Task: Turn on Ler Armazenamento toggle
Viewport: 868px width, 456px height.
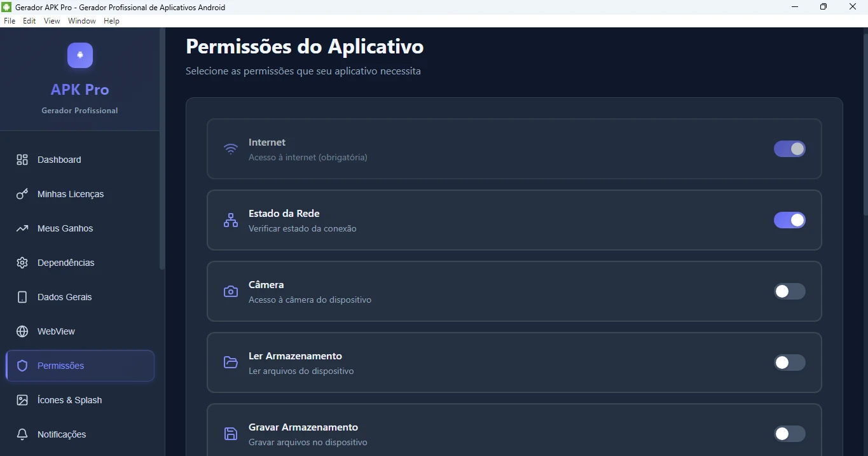Action: [x=789, y=363]
